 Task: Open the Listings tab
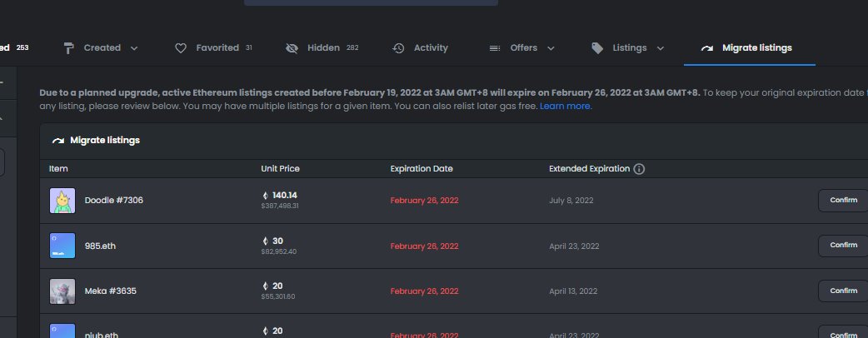pos(628,48)
